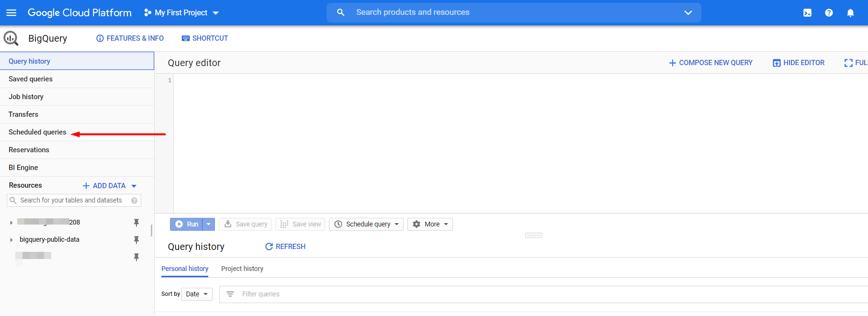Open My First Project selector
This screenshot has width=868, height=316.
point(181,13)
